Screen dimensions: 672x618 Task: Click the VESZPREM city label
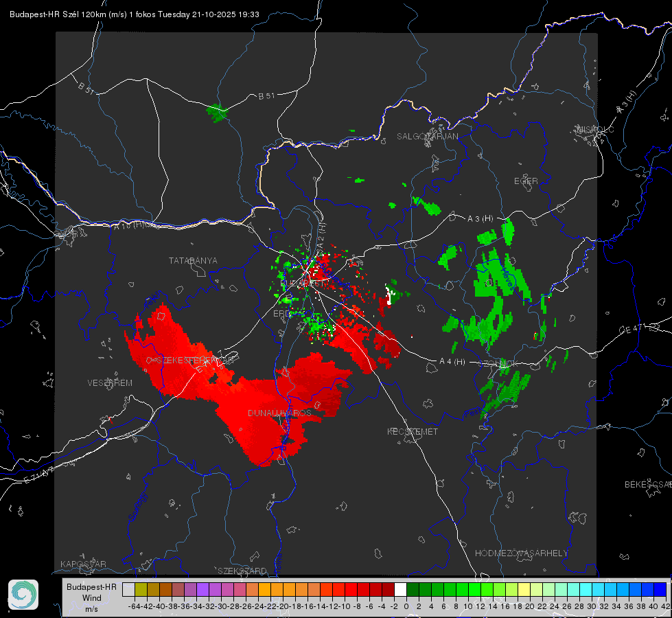click(110, 383)
